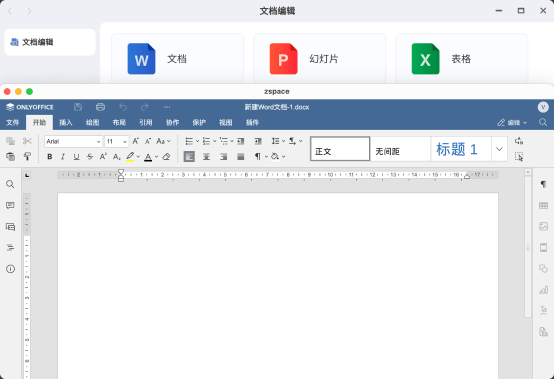Apply the 标题 1 style

pos(461,149)
